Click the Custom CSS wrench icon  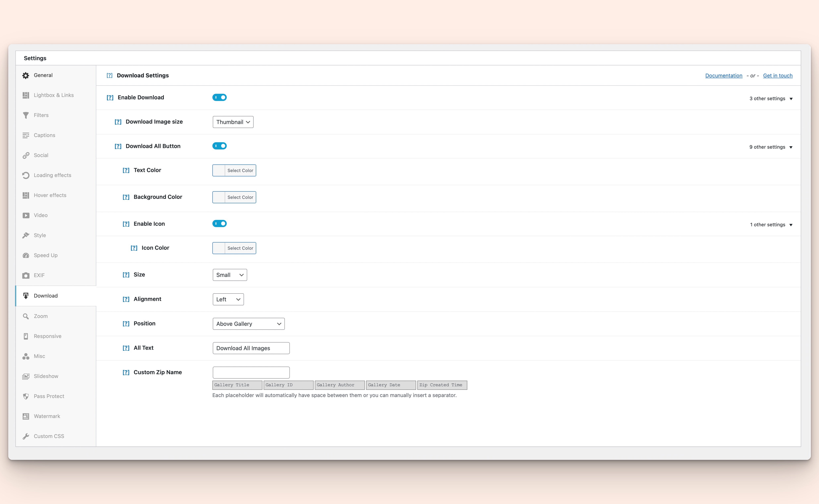tap(26, 436)
